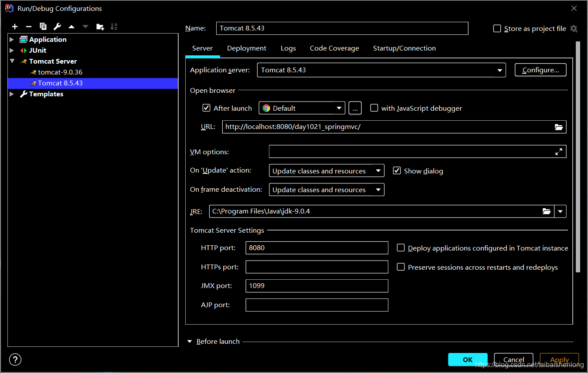Select the tomcat-9.0.36 configuration
The height and width of the screenshot is (373, 588).
pyautogui.click(x=93, y=72)
